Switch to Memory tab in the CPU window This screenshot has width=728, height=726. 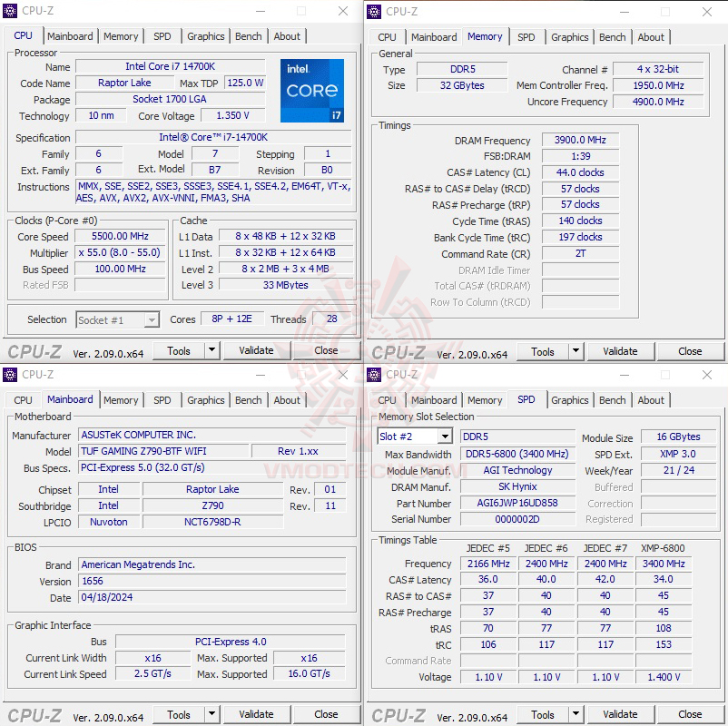[121, 36]
